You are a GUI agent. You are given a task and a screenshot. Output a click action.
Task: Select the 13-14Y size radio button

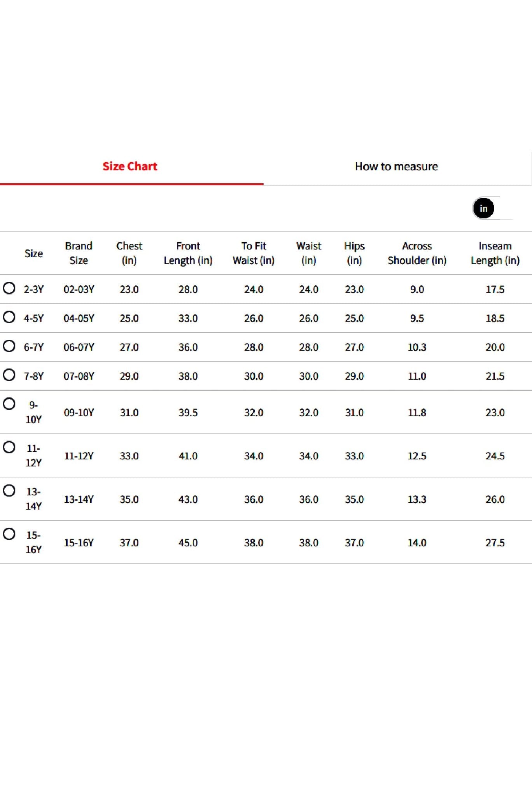coord(9,490)
